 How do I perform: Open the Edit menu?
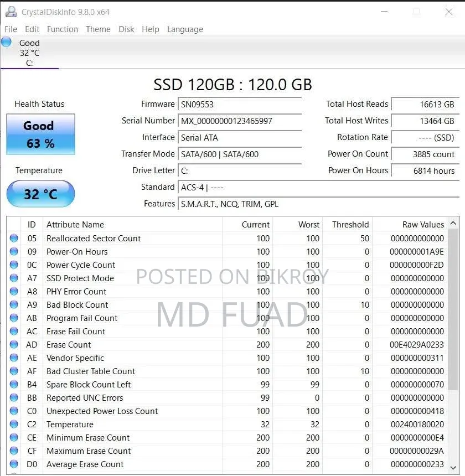pyautogui.click(x=32, y=29)
